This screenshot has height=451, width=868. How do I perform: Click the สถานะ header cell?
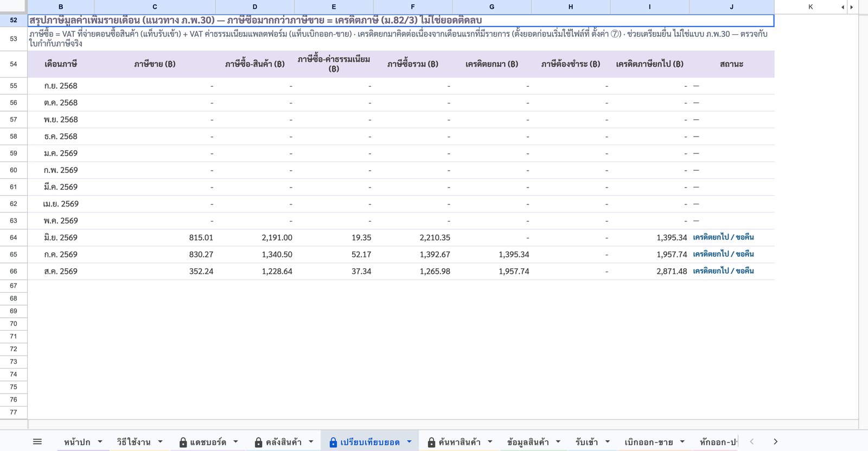(731, 64)
